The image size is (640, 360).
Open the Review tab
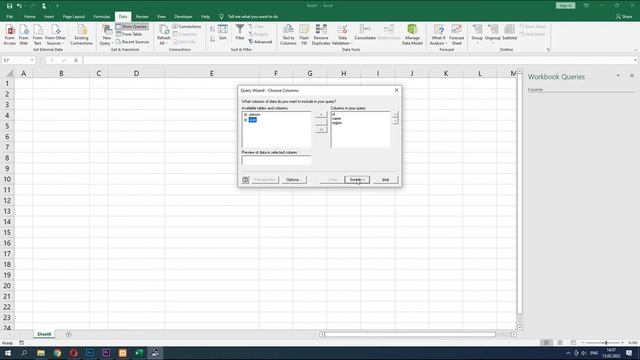tap(142, 17)
